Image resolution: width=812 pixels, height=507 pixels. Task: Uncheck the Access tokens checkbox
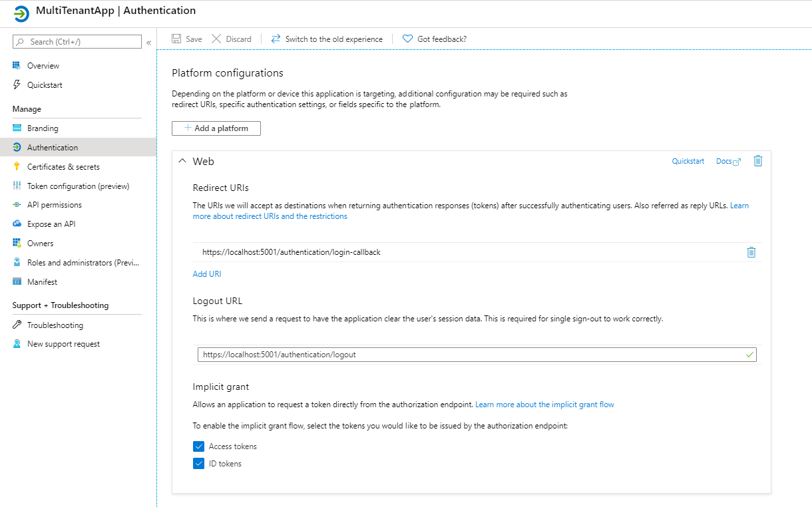(198, 446)
